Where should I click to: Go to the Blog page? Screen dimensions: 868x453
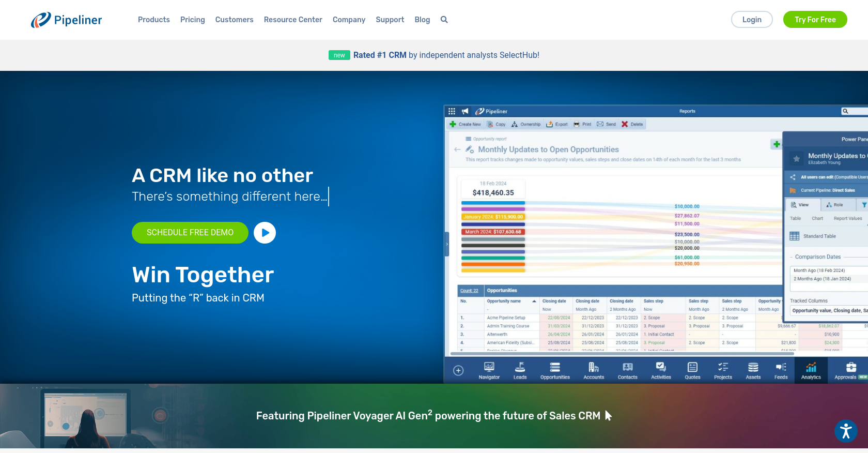tap(422, 20)
